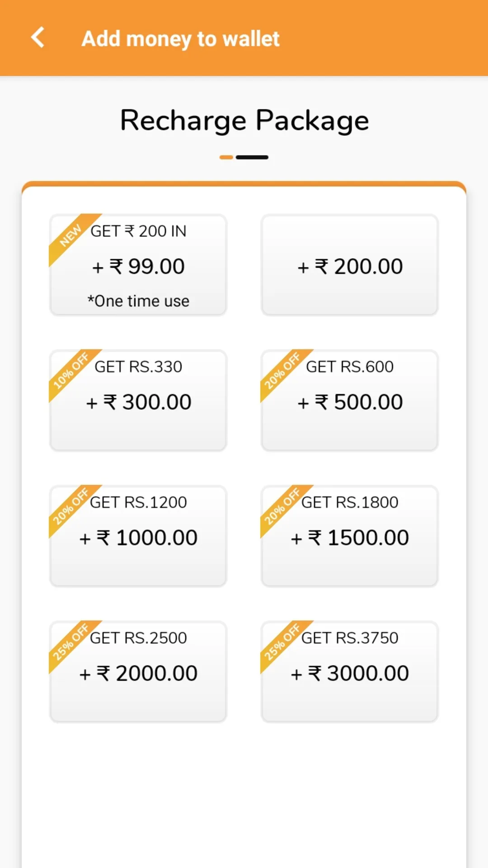
Task: Click the GET ₹ 200 IN text
Action: (138, 231)
